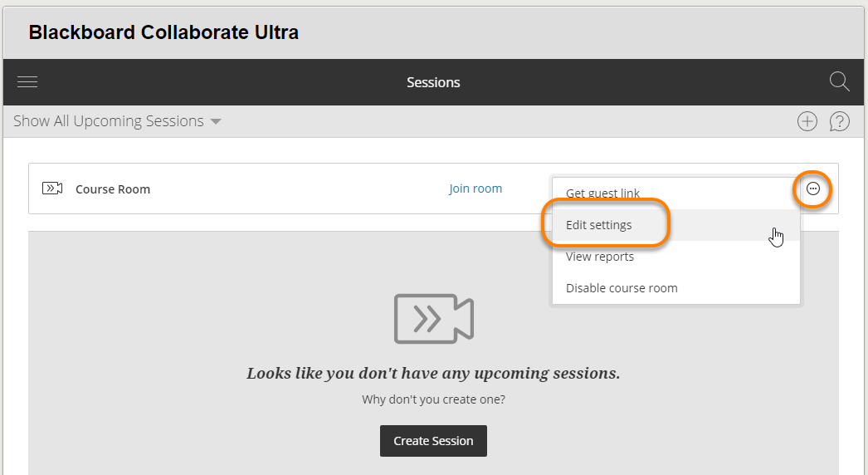Open the Show All Upcoming Sessions filter
The image size is (868, 475).
109,121
